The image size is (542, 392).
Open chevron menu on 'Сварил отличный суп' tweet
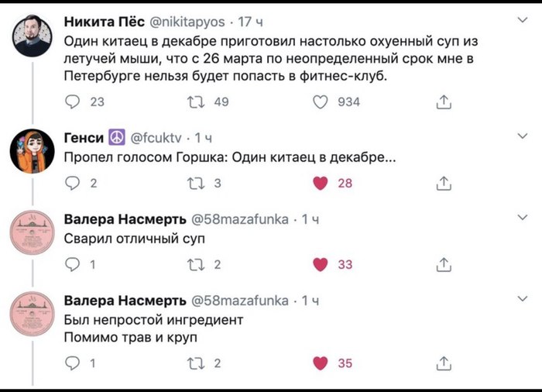click(522, 218)
